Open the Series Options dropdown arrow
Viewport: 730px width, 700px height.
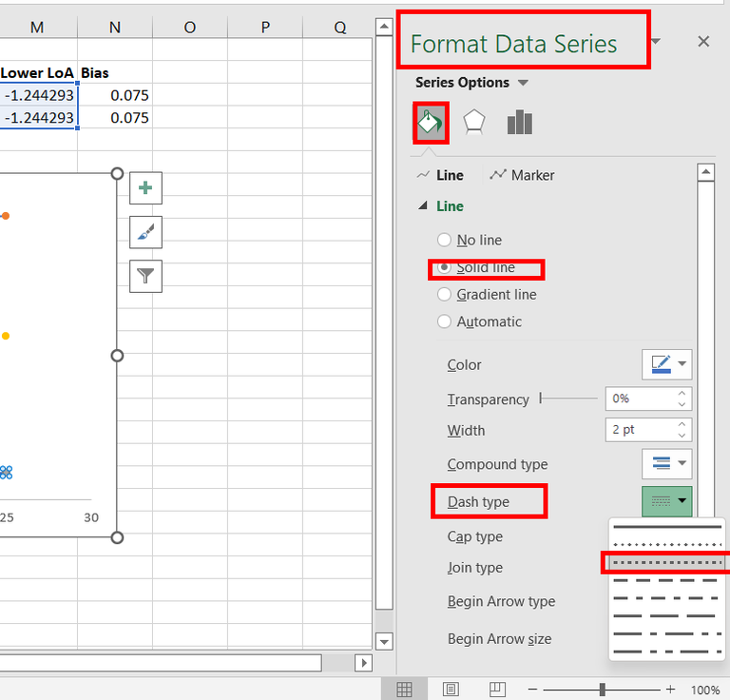(524, 83)
